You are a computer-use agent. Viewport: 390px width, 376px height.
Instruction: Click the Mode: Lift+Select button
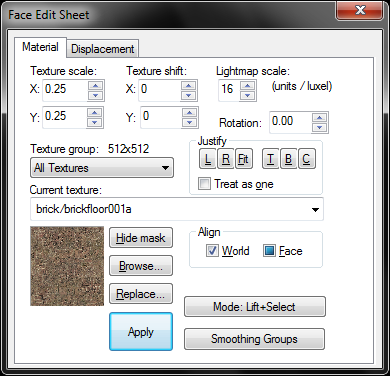(x=255, y=307)
